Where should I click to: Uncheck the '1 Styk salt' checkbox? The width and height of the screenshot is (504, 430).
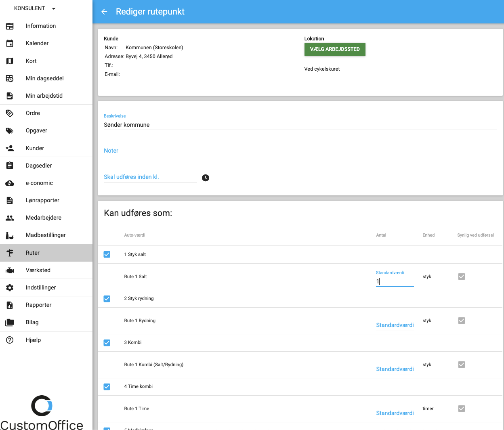tap(107, 254)
